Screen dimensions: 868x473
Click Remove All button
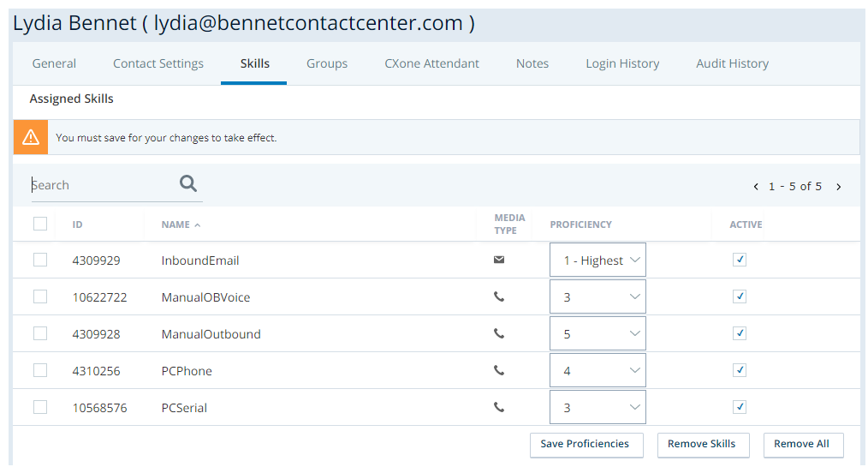click(803, 445)
